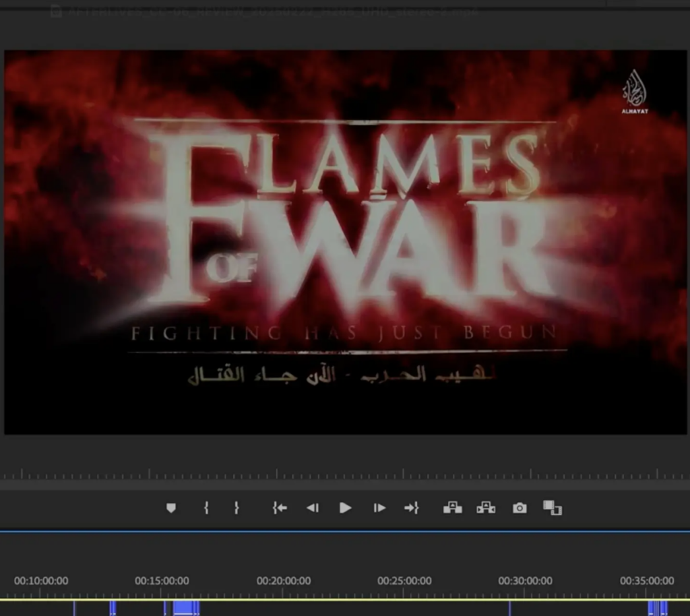Select the blue clip group near 00:35:00:00

tap(658, 608)
